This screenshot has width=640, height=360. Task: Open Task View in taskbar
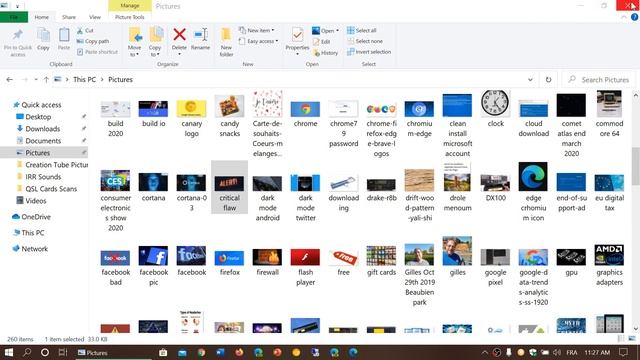63,352
